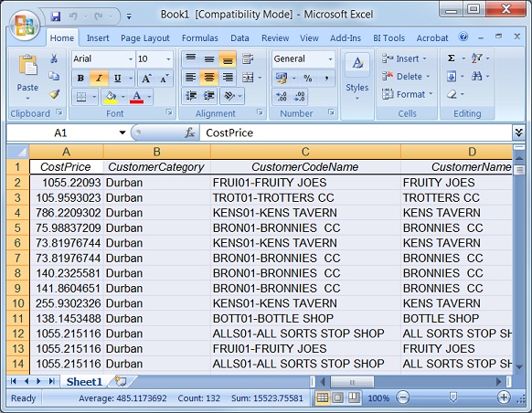Click the Redo arrow icon
Image resolution: width=532 pixels, height=413 pixels.
pos(99,16)
